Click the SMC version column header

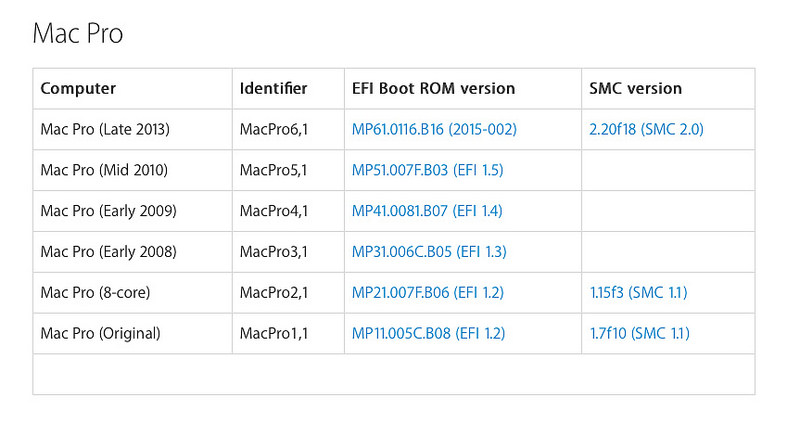tap(636, 88)
